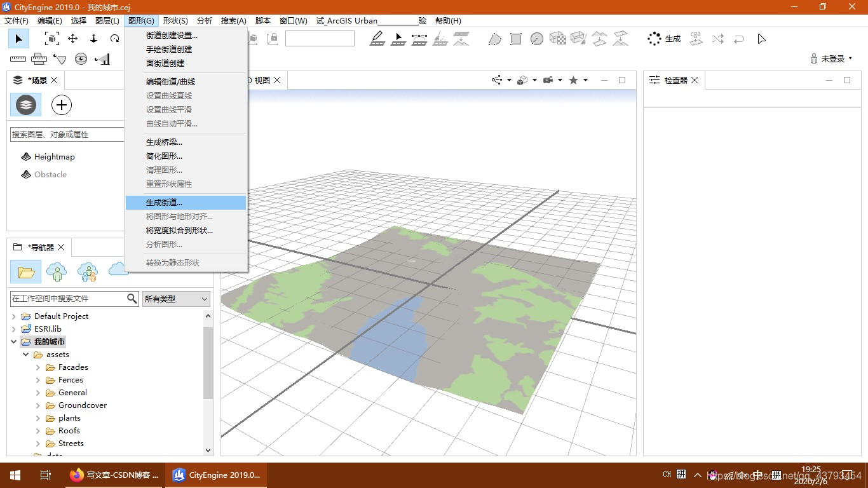Select the Polygonal shape creation tool
868x488 pixels.
(x=495, y=39)
